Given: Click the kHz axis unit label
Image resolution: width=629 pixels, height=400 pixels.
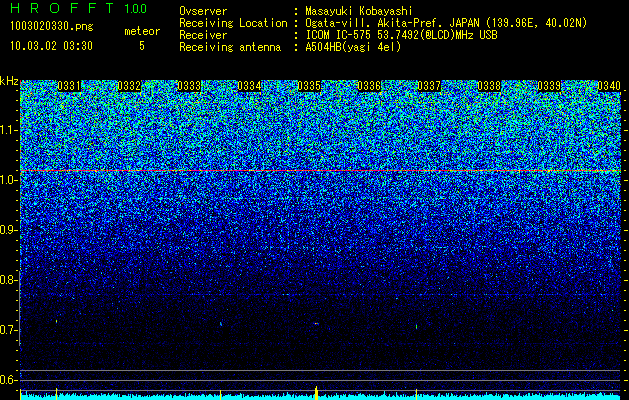Looking at the screenshot, I should 9,81.
